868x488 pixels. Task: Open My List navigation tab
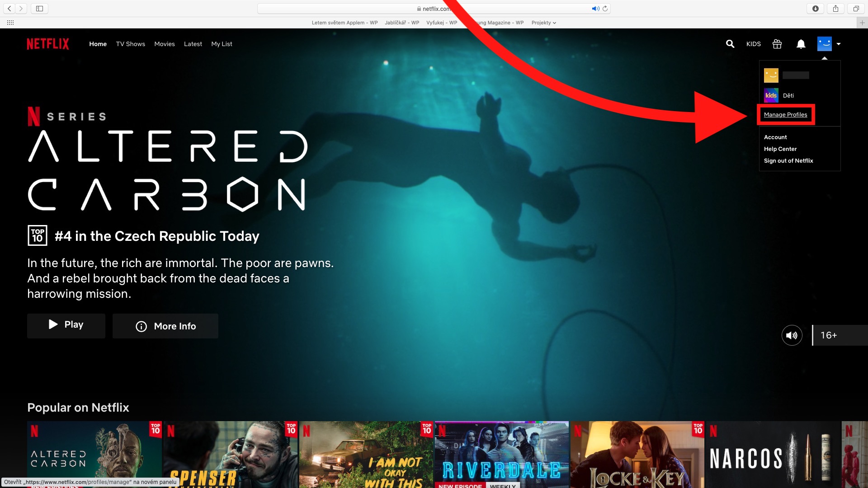point(222,44)
